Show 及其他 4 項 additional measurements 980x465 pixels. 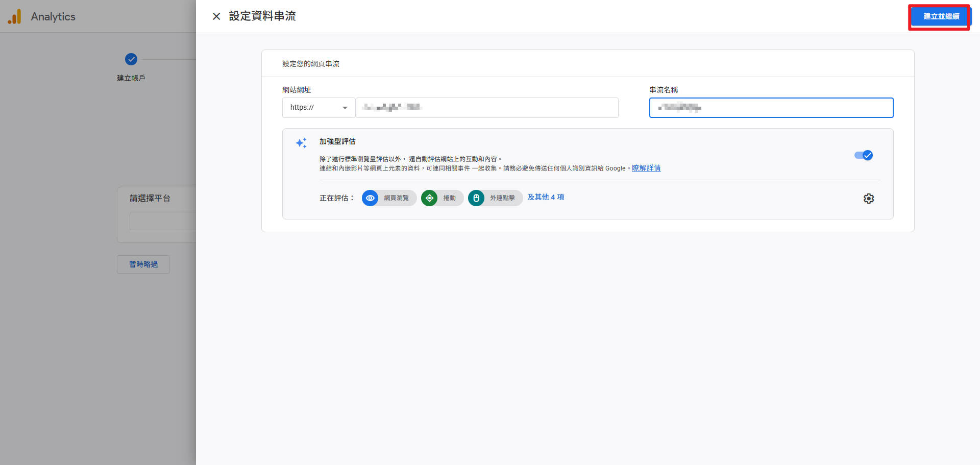click(546, 198)
